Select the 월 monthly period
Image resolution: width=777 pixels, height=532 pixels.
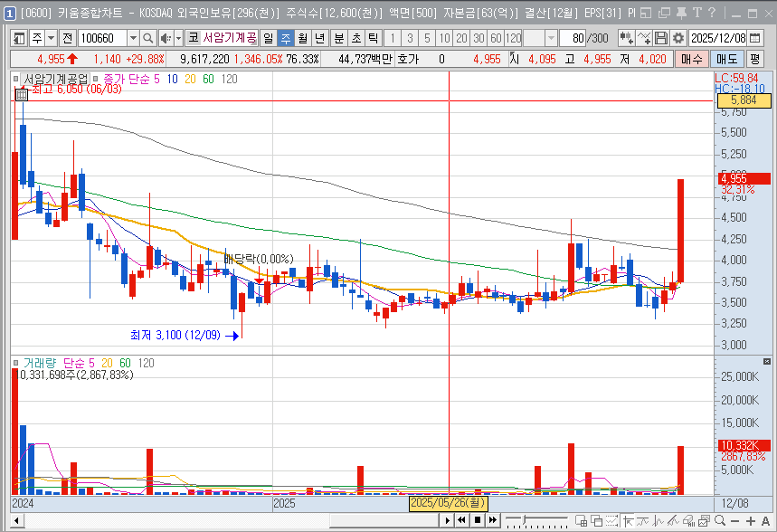tap(303, 38)
